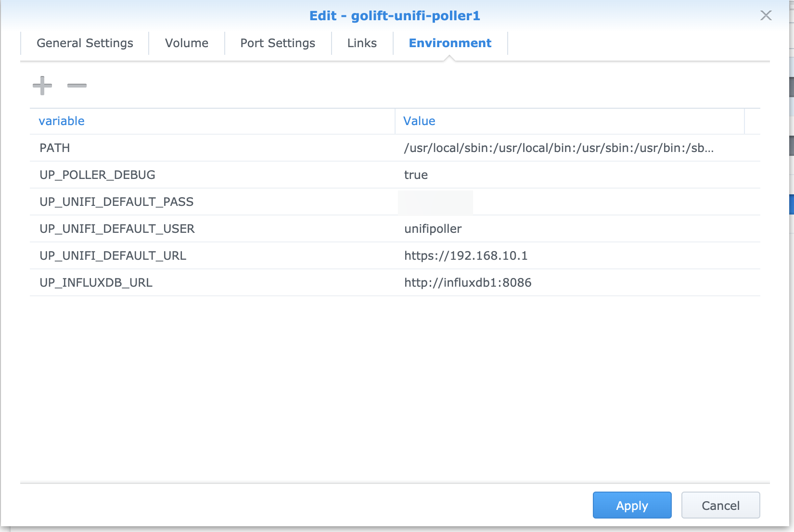The width and height of the screenshot is (794, 532).
Task: Select the PATH variable row
Action: click(54, 148)
